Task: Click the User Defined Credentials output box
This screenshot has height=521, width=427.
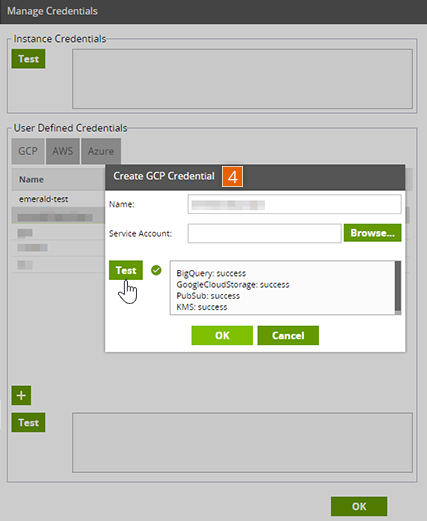Action: [242, 443]
